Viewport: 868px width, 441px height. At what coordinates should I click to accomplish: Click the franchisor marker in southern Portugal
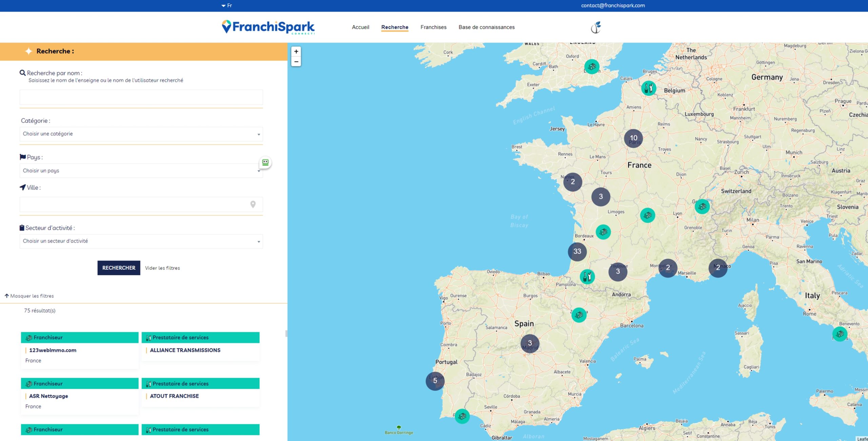[x=462, y=416]
